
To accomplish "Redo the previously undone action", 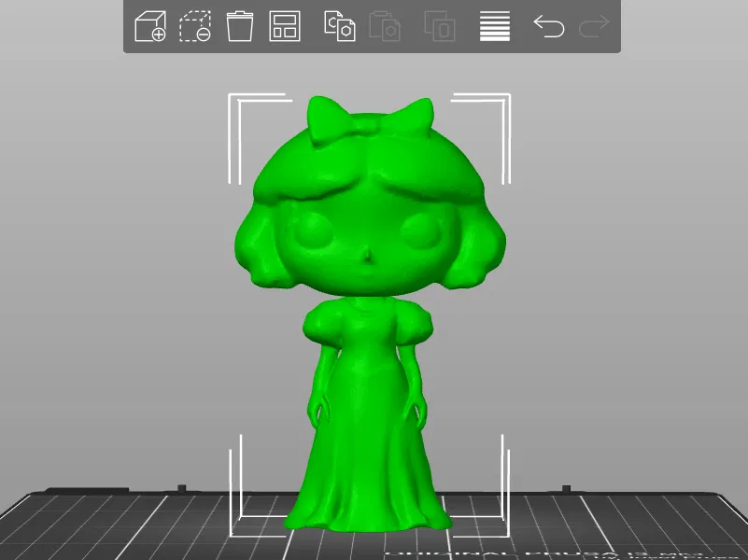I will (596, 28).
